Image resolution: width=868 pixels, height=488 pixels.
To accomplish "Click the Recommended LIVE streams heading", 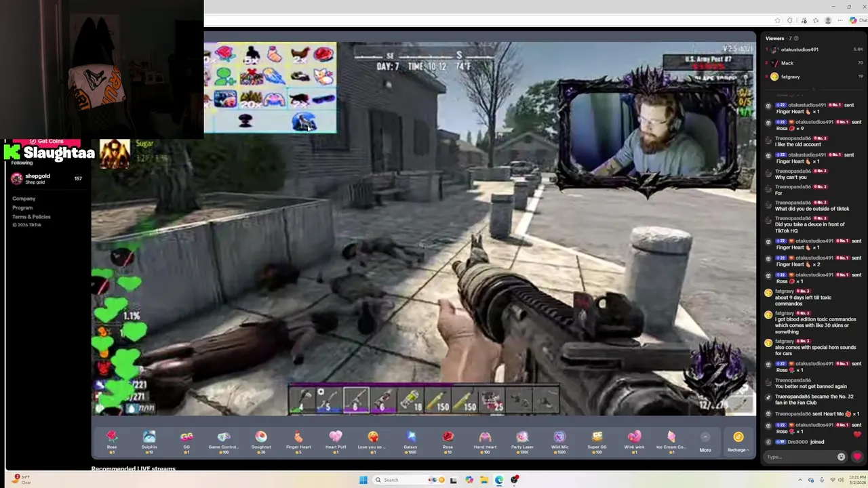I will 134,468.
